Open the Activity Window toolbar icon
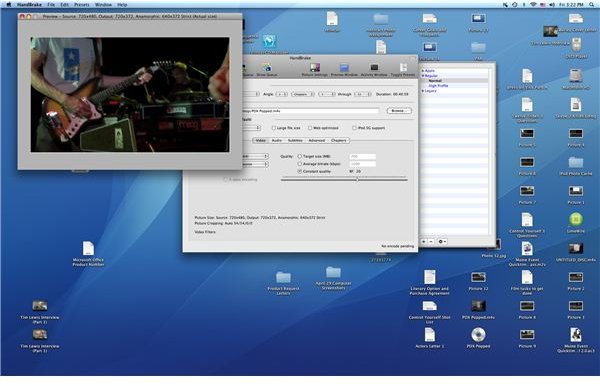This screenshot has width=600, height=386. click(374, 70)
